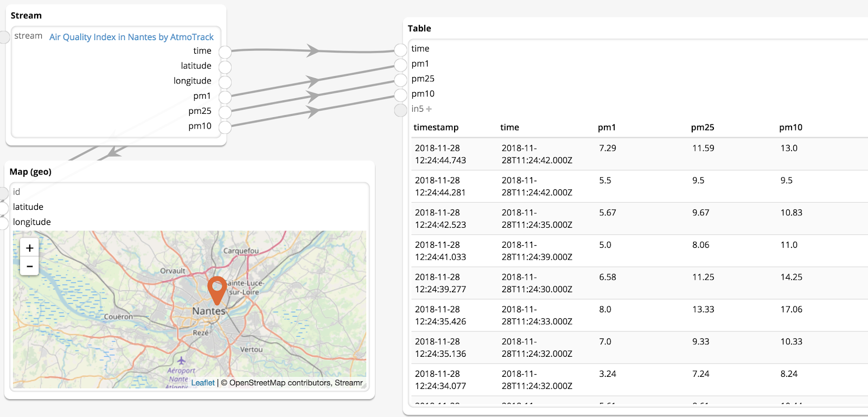Zoom out on the map
This screenshot has width=868, height=417.
coord(29,266)
